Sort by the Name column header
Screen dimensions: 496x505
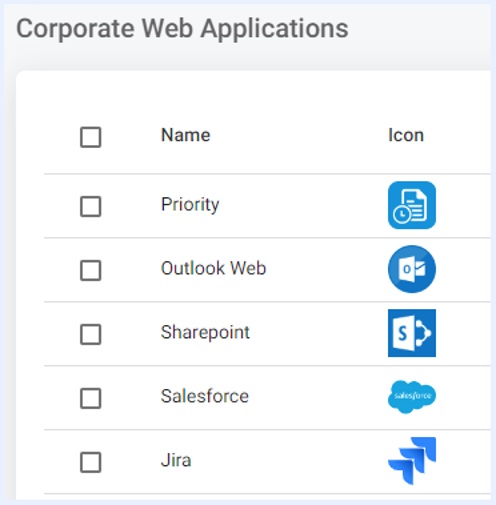click(x=186, y=135)
